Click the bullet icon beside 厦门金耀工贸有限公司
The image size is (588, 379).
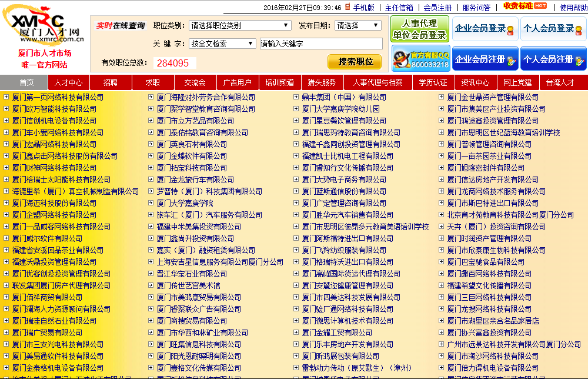coord(296,333)
